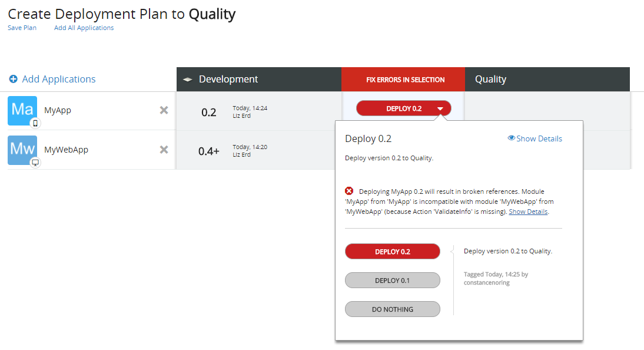The height and width of the screenshot is (350, 644).
Task: Click the mobile badge on the MyApp icon
Action: pos(34,123)
